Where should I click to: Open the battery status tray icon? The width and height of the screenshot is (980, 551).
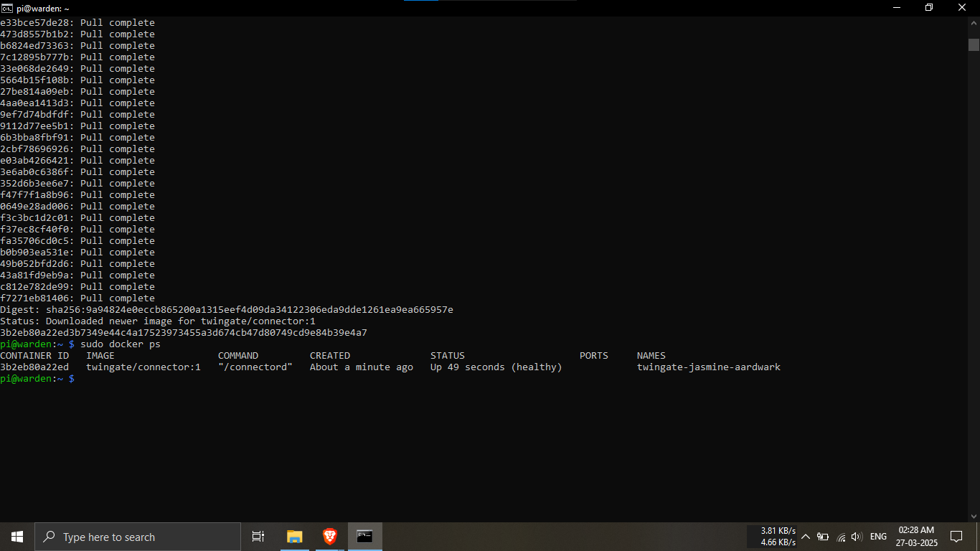tap(823, 537)
